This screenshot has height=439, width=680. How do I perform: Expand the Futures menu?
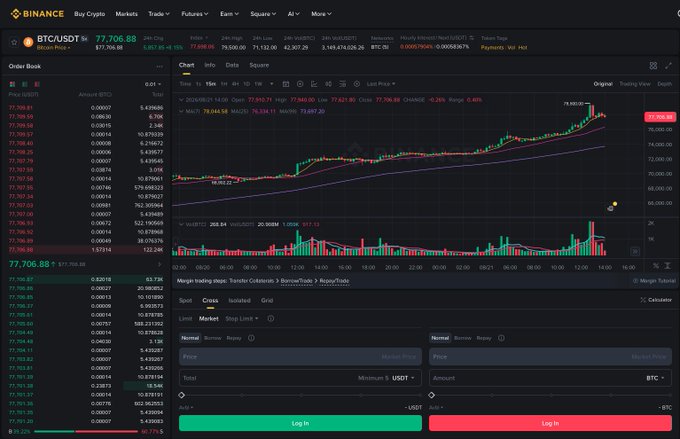coord(195,14)
